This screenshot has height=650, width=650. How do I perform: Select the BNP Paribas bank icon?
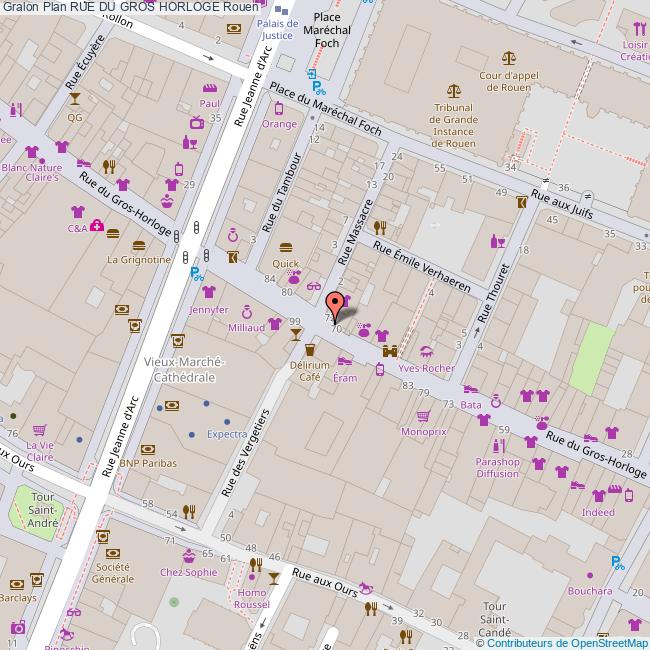124,448
